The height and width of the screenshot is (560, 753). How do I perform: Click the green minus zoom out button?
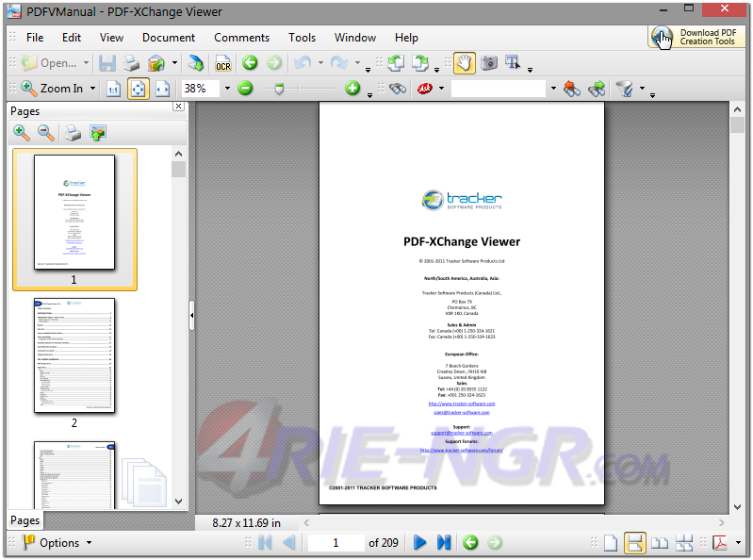[245, 89]
